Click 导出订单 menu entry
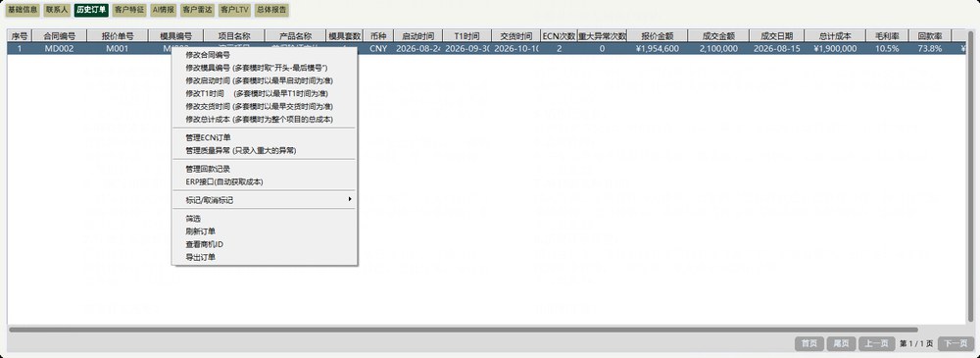Viewport: 980px width, 358px height. 265,257
